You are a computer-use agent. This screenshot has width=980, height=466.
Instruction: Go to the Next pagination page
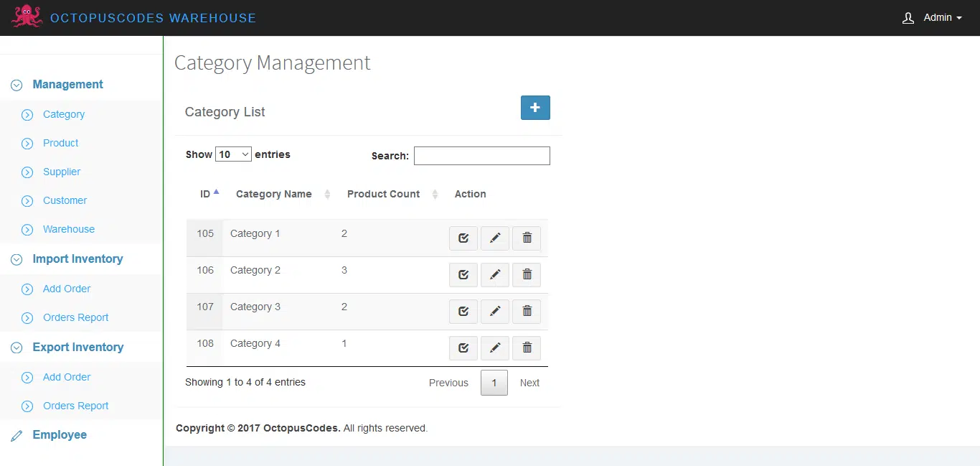coord(529,383)
